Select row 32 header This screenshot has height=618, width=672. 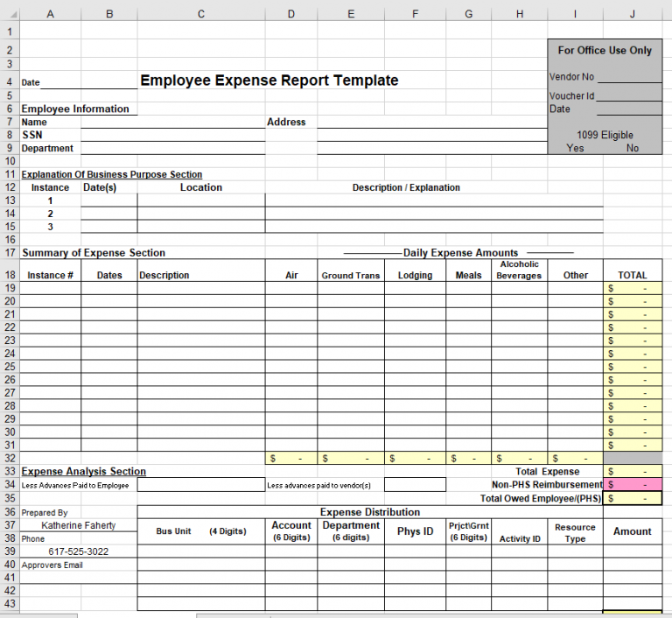tap(10, 458)
